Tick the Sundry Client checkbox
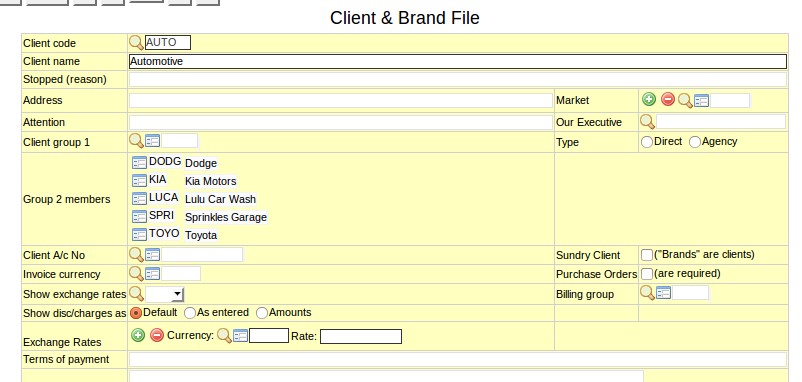Viewport: 802px width, 382px height. coord(647,255)
